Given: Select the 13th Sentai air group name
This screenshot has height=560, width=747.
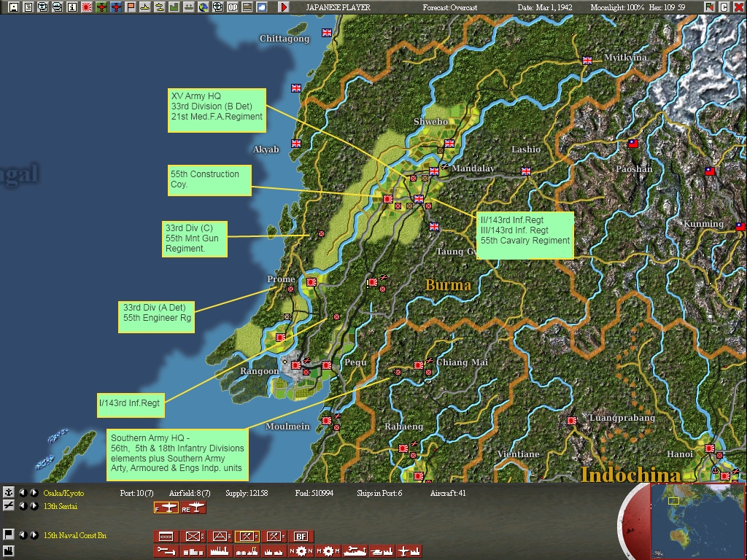Looking at the screenshot, I should [60, 506].
